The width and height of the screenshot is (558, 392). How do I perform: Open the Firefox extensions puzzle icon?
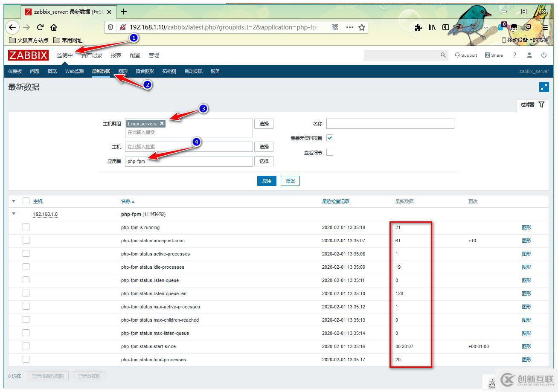pyautogui.click(x=418, y=27)
